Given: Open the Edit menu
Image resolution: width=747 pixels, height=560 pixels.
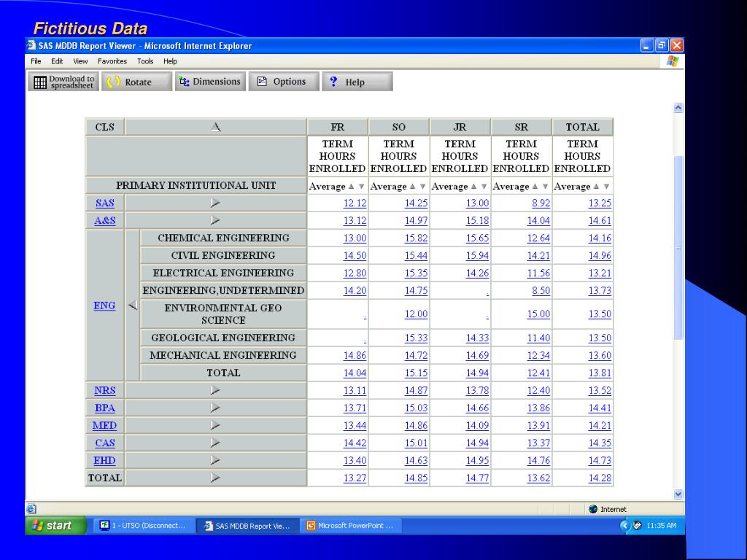Looking at the screenshot, I should click(x=57, y=61).
